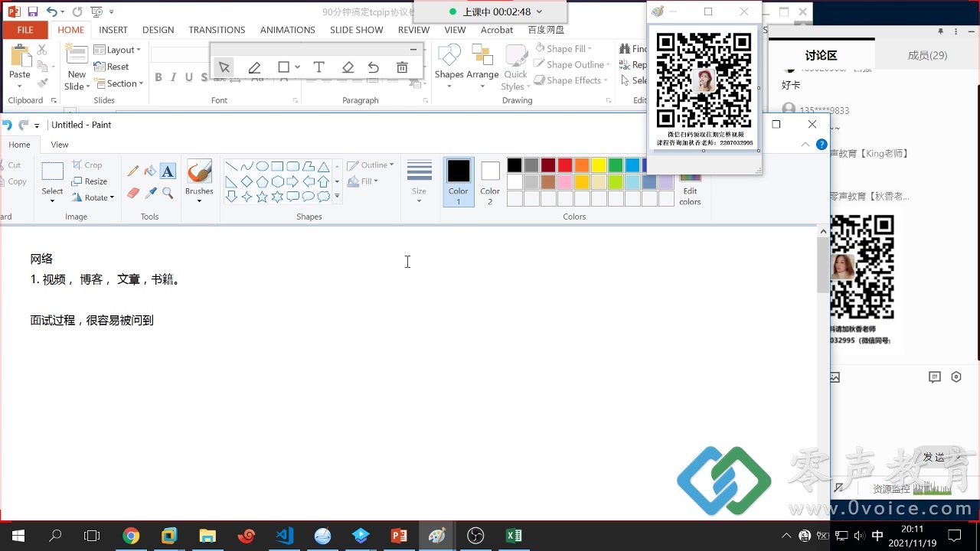Select the Fill with color bucket tool
This screenshot has width=980, height=551.
click(x=150, y=171)
